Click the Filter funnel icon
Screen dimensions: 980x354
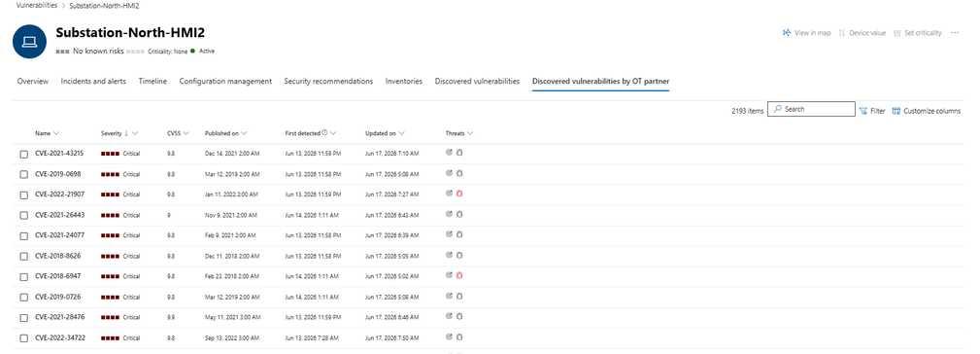(863, 111)
